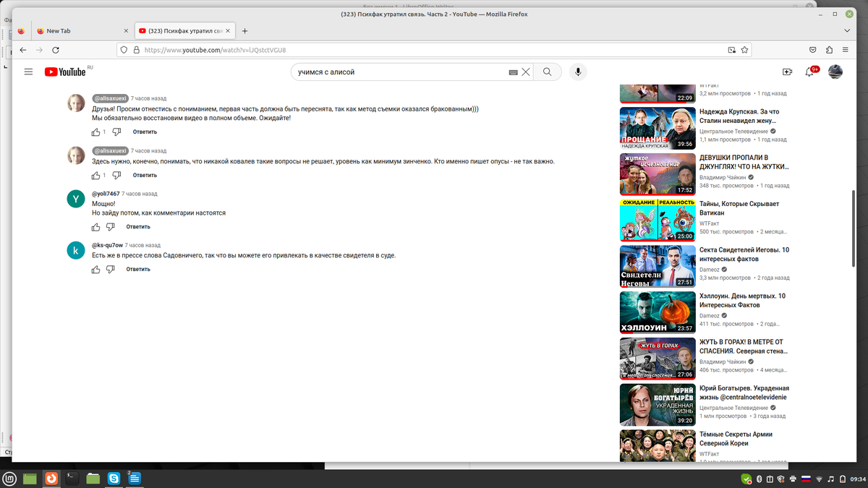Like the ks-qu7ow comment about Садовничего

(95, 270)
